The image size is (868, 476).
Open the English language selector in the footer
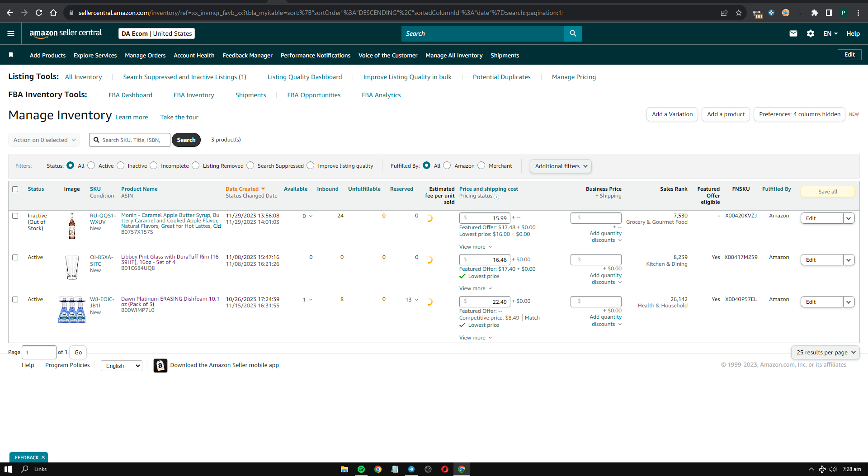[x=122, y=366]
